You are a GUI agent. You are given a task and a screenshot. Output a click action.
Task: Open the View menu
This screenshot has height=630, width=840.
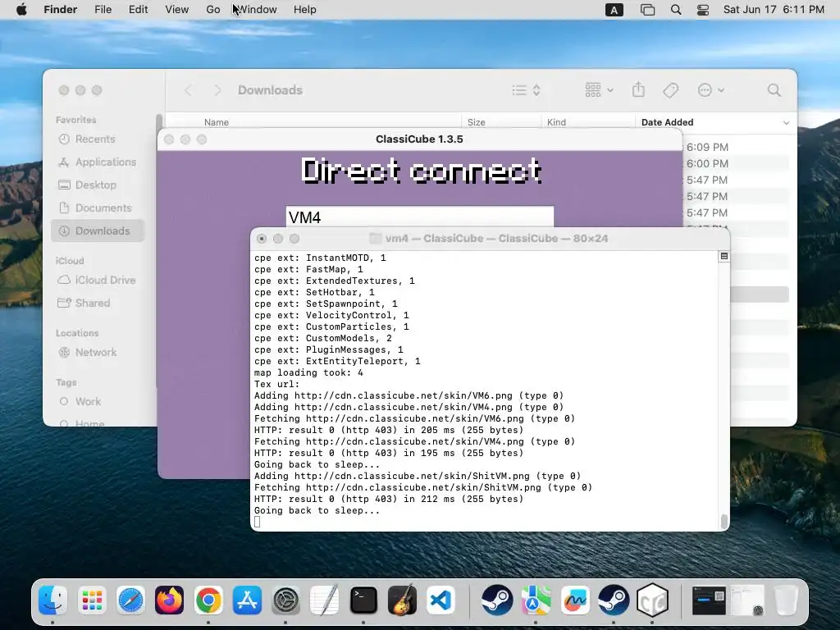tap(177, 10)
